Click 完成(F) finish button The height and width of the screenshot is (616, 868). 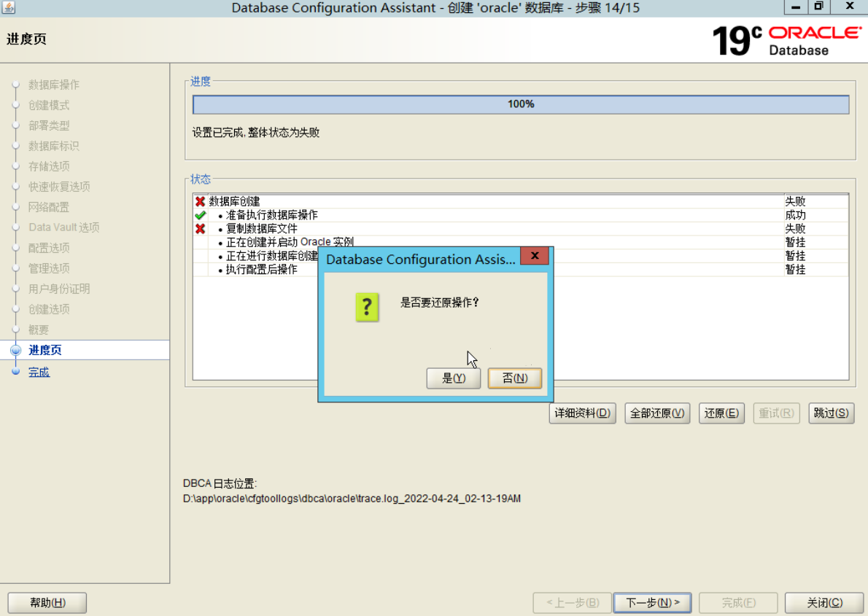click(738, 603)
